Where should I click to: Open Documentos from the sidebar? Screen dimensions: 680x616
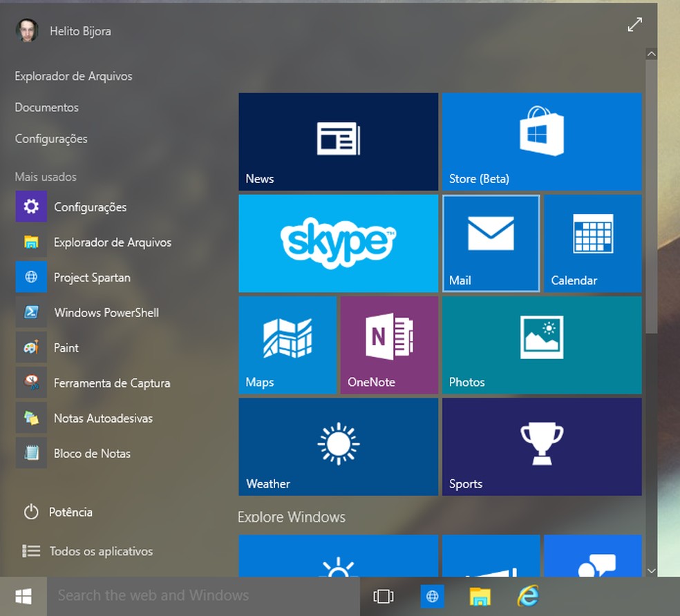tap(46, 107)
